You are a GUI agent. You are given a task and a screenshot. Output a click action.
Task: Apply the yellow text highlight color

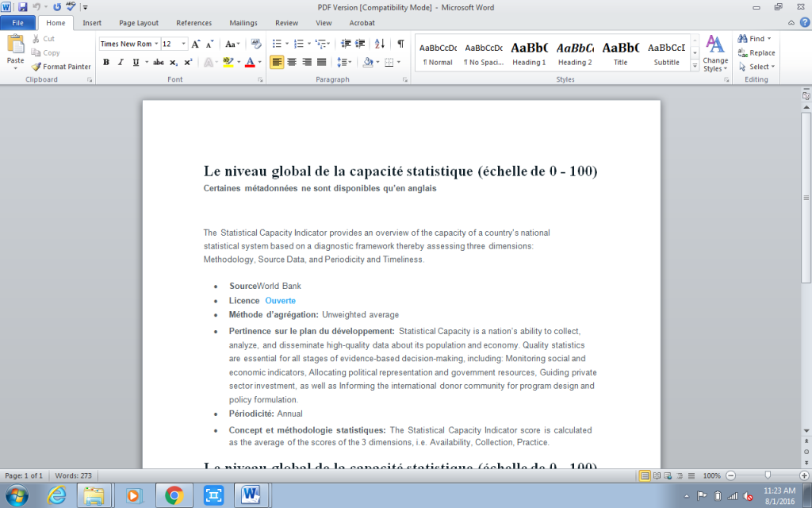228,62
